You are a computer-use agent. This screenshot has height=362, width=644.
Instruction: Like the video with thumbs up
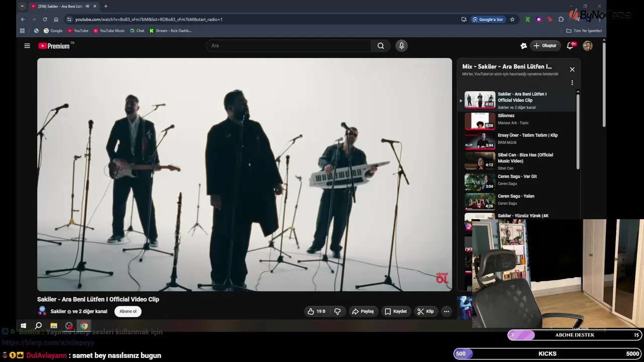pyautogui.click(x=316, y=312)
